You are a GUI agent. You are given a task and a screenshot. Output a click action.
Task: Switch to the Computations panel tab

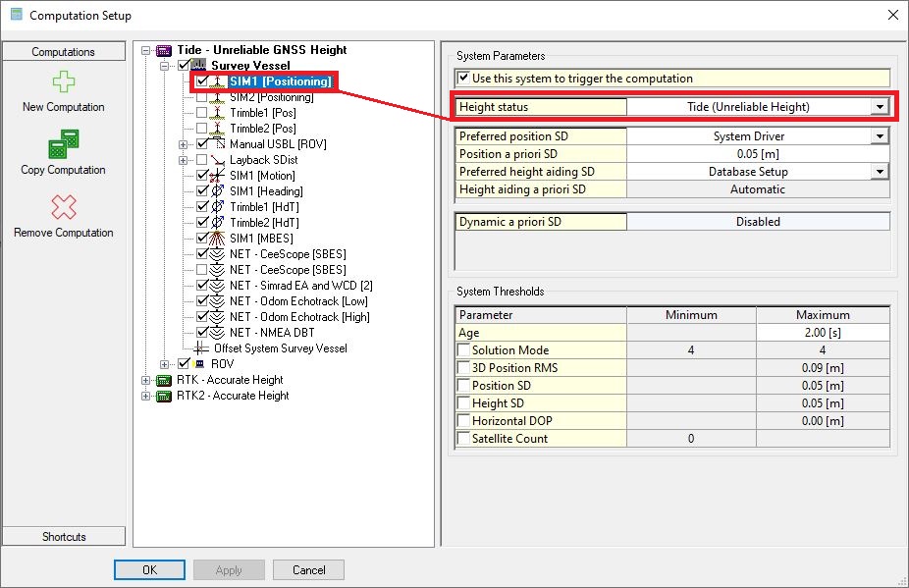[64, 52]
